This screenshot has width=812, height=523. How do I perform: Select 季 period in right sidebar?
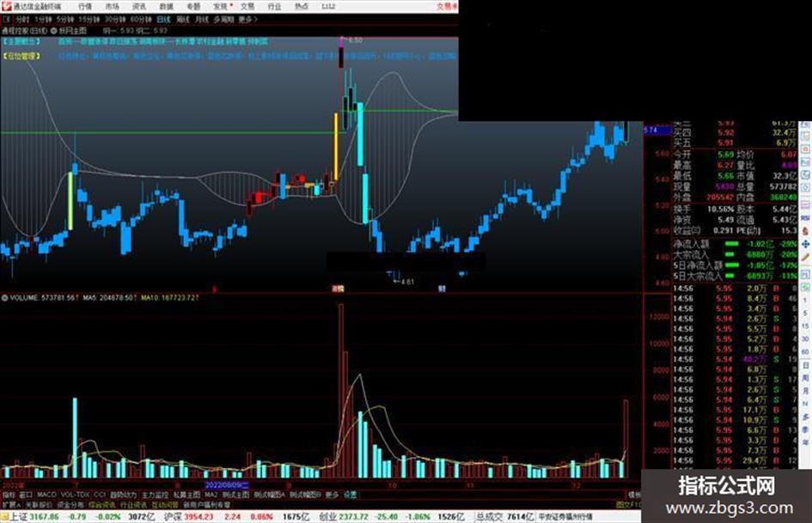point(805,429)
